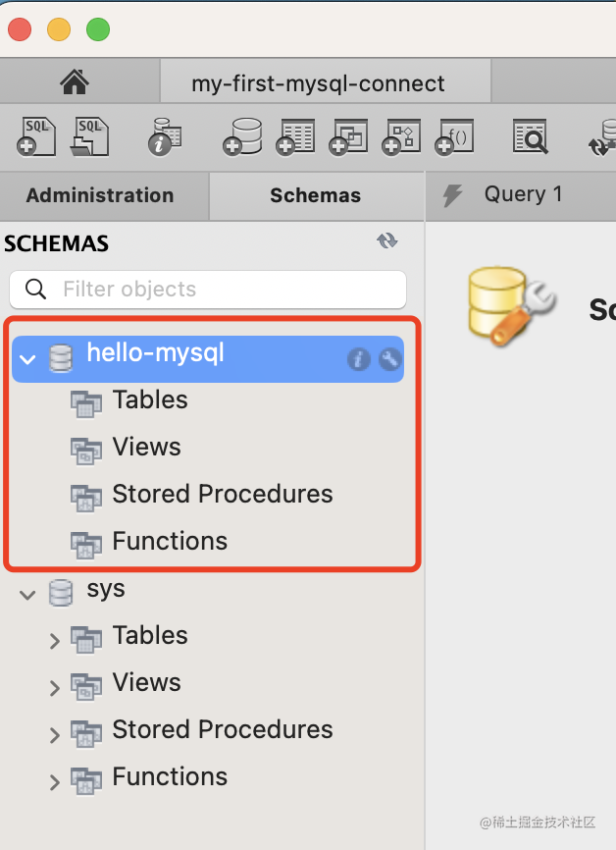
Task: Switch to the Administration tab
Action: 100,195
